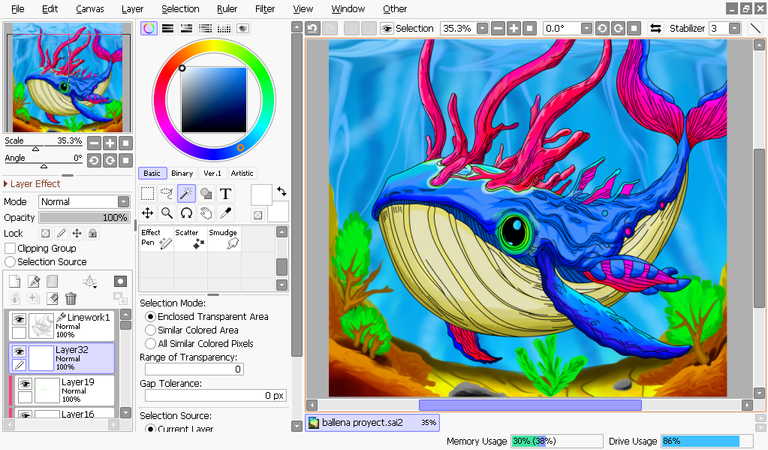Open the File menu

[x=18, y=9]
